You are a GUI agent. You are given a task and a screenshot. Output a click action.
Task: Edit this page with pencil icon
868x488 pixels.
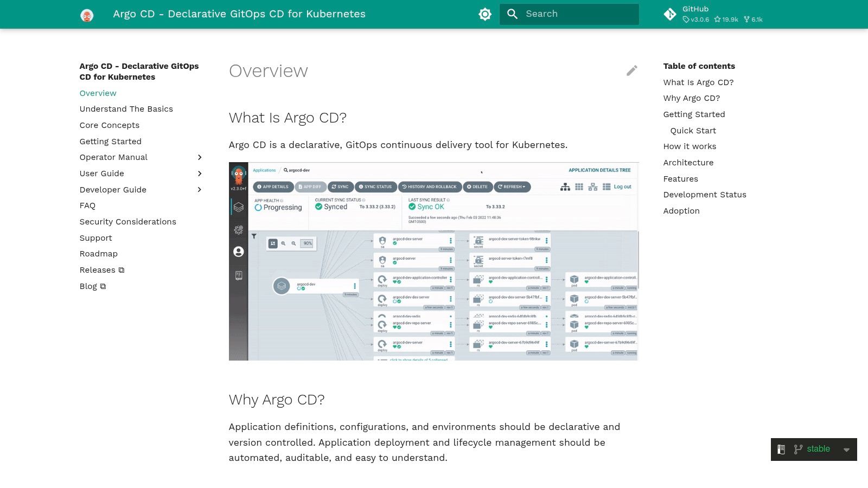(632, 70)
